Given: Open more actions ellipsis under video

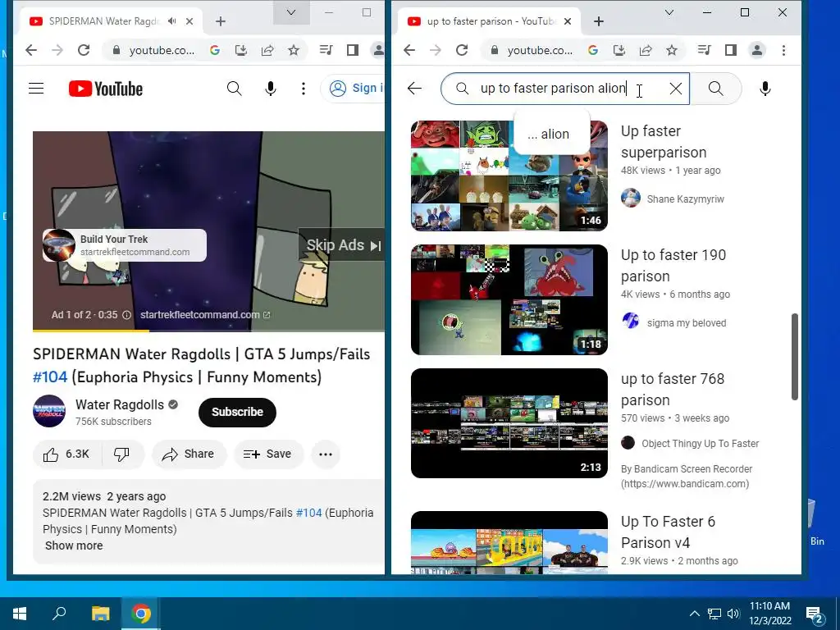Looking at the screenshot, I should point(326,454).
